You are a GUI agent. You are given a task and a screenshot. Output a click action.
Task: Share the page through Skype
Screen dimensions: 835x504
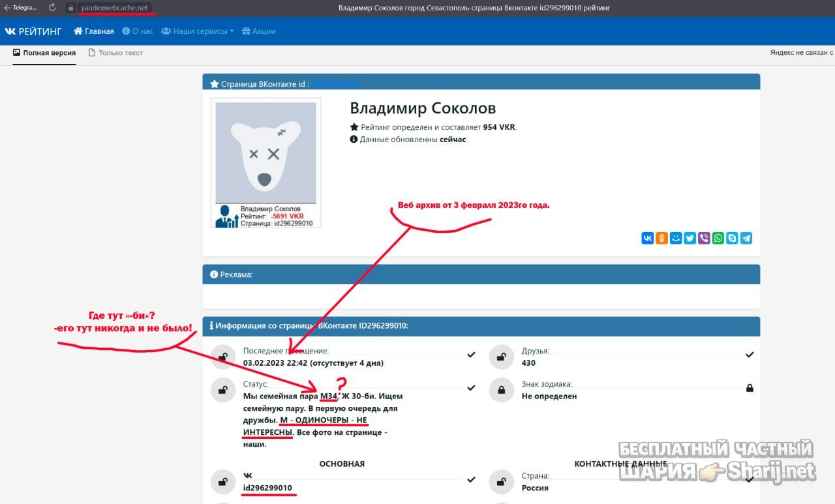pyautogui.click(x=732, y=239)
